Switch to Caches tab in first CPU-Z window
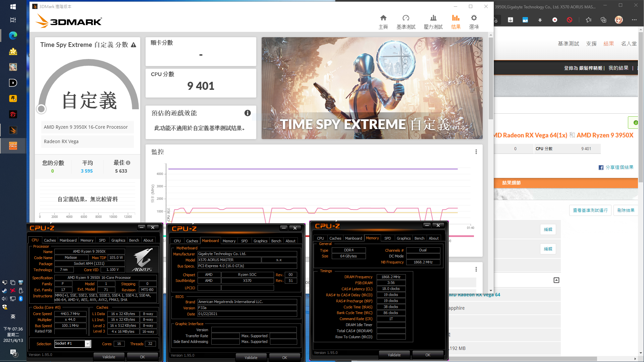Screen dimensions: 644x362 click(x=50, y=240)
